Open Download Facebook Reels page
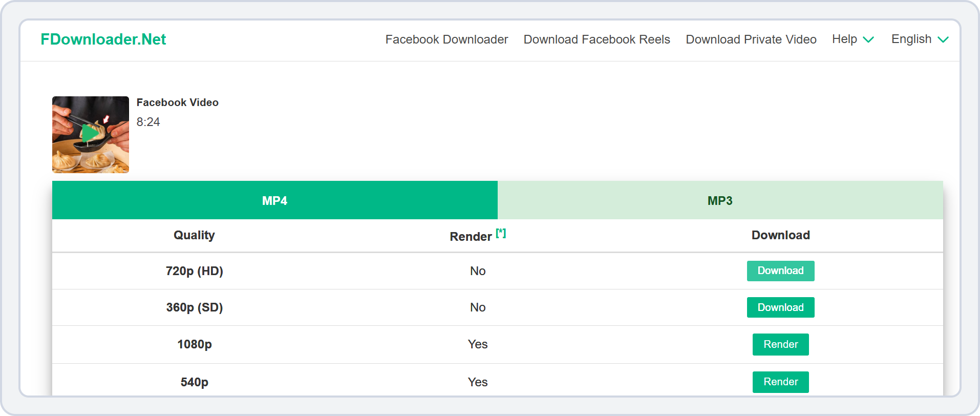 [596, 39]
